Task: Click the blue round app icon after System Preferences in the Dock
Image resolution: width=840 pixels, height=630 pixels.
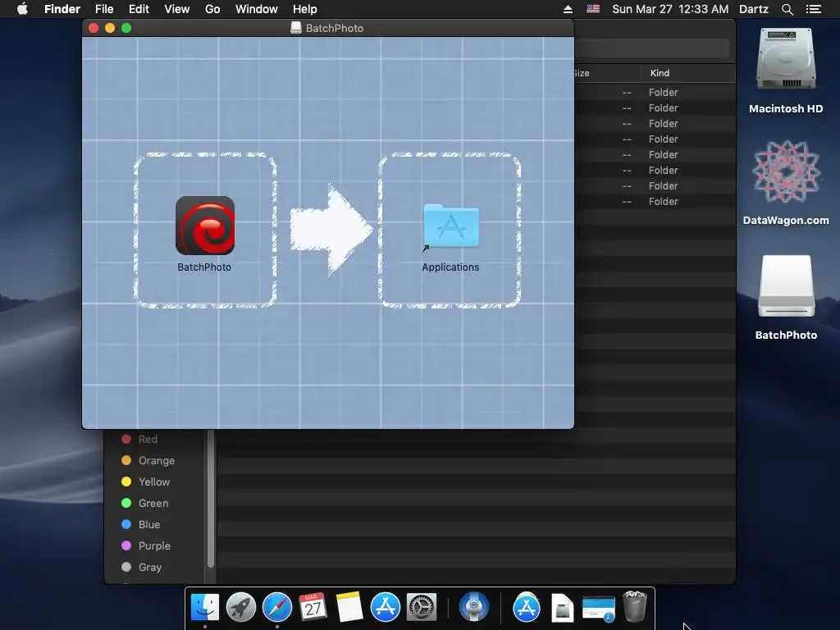Action: click(x=474, y=608)
